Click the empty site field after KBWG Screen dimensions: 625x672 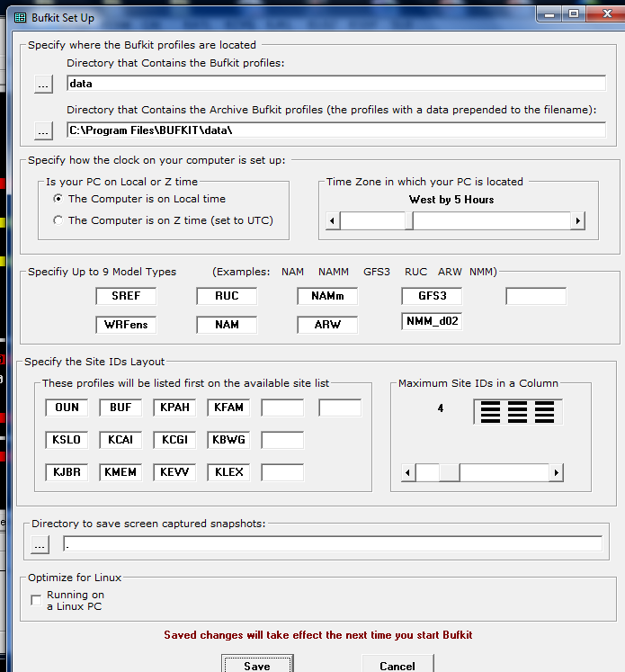[282, 440]
